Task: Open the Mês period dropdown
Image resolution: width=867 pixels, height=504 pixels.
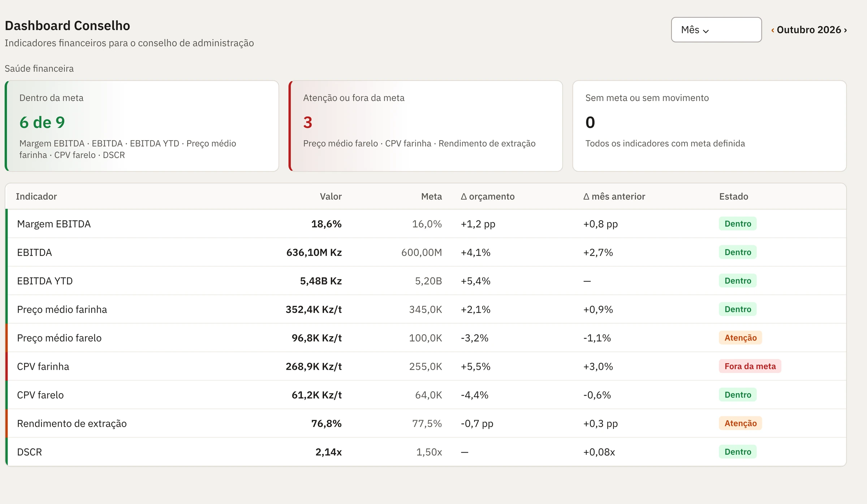Action: tap(716, 30)
